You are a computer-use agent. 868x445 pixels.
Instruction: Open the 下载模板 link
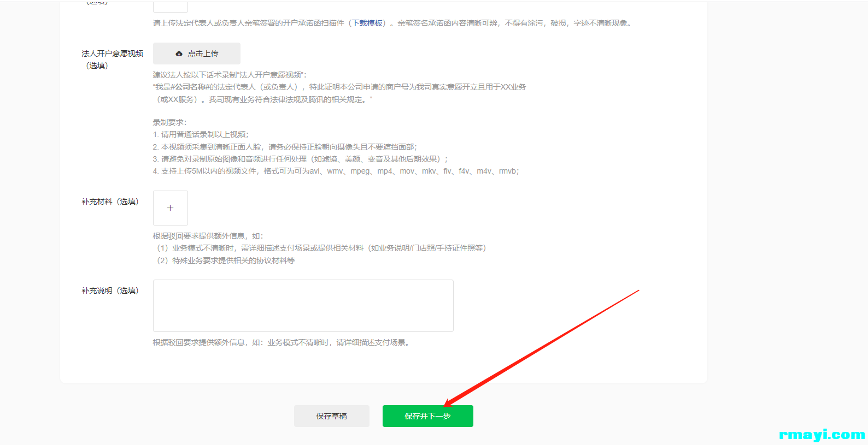coord(367,23)
